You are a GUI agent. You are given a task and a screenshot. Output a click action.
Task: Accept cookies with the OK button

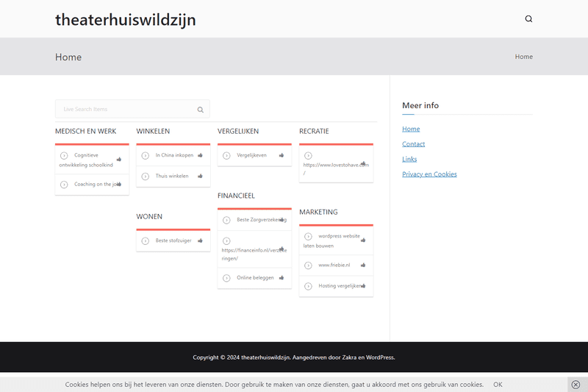498,385
